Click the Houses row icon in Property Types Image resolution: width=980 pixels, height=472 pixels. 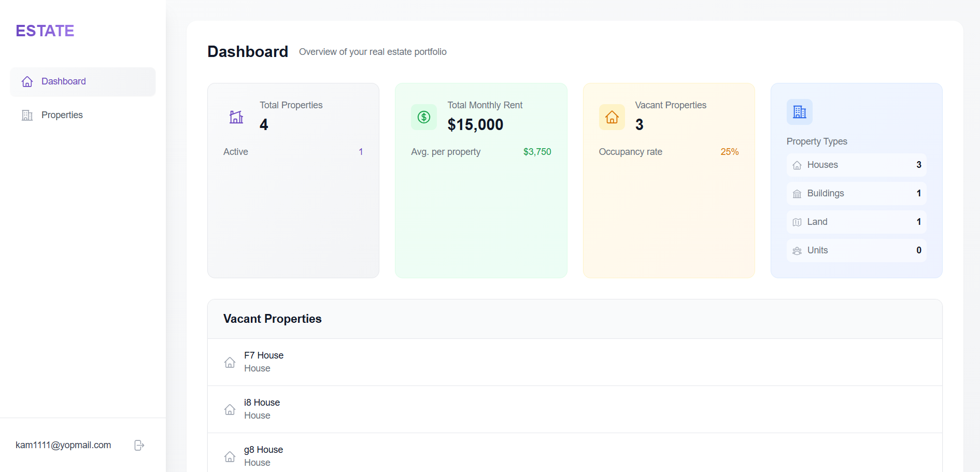(797, 165)
